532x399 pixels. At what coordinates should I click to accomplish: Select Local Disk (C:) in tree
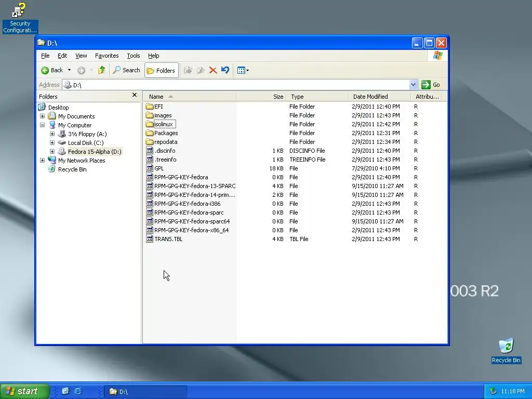[86, 143]
